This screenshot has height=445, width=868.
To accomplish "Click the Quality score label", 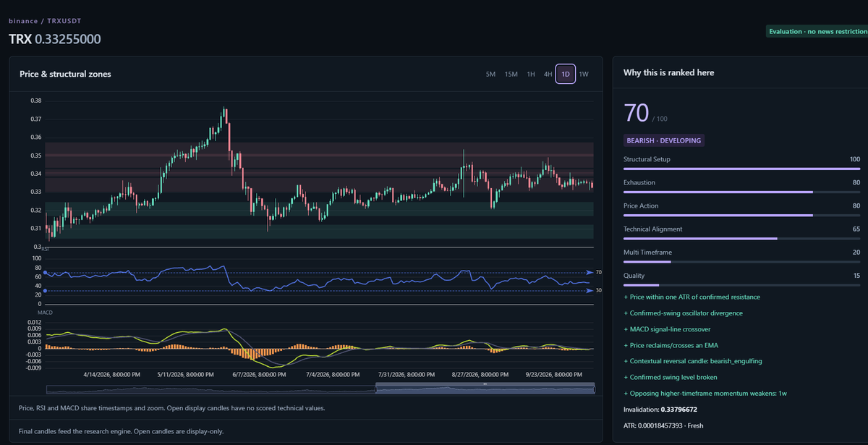I will tap(634, 275).
